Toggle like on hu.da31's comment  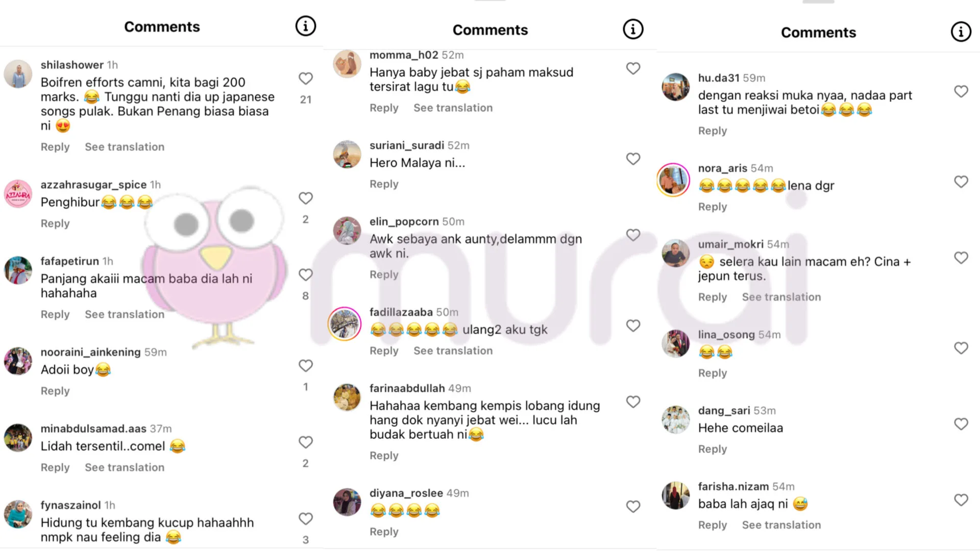tap(961, 91)
